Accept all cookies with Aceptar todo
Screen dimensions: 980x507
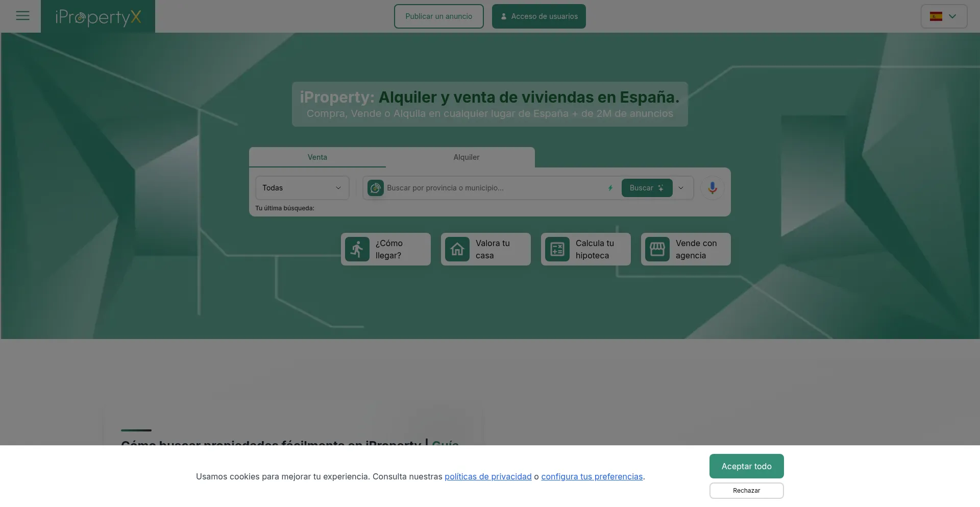(747, 466)
